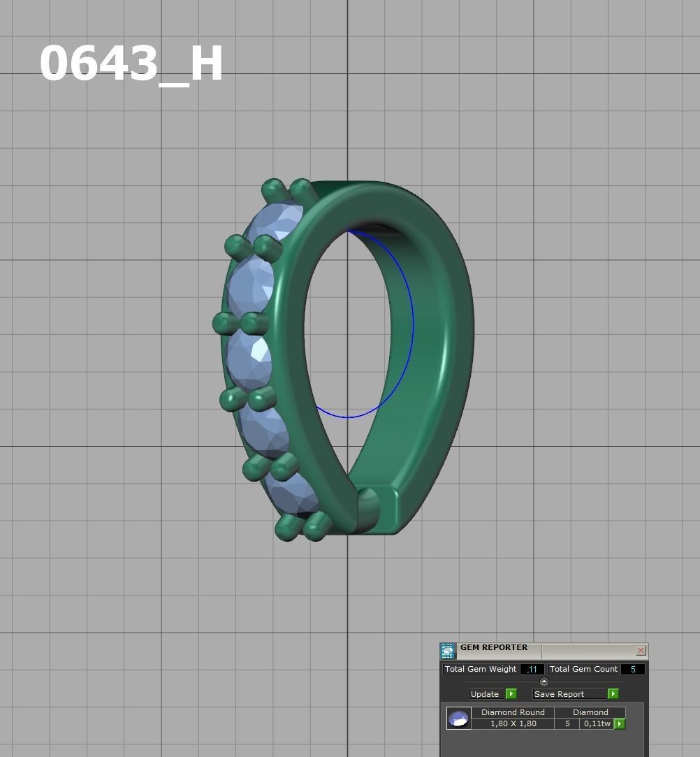This screenshot has width=700, height=757.
Task: Click the green arrow beside 0,11tw
Action: click(x=619, y=724)
